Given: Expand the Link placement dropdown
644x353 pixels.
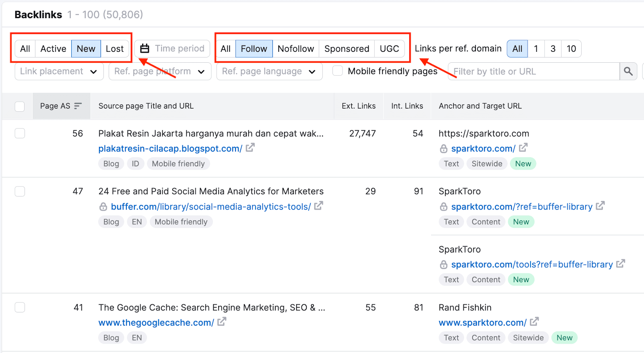Looking at the screenshot, I should (x=59, y=72).
